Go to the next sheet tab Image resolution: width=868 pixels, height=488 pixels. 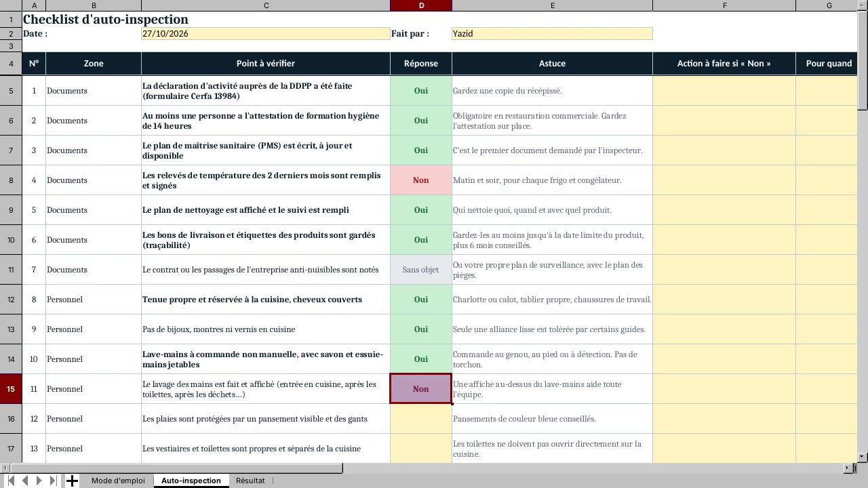[x=39, y=481]
